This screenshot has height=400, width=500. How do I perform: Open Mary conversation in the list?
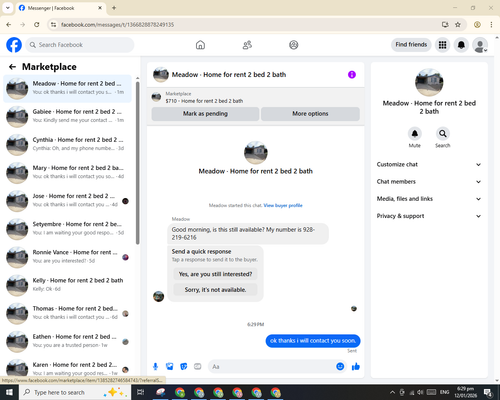[x=67, y=173]
